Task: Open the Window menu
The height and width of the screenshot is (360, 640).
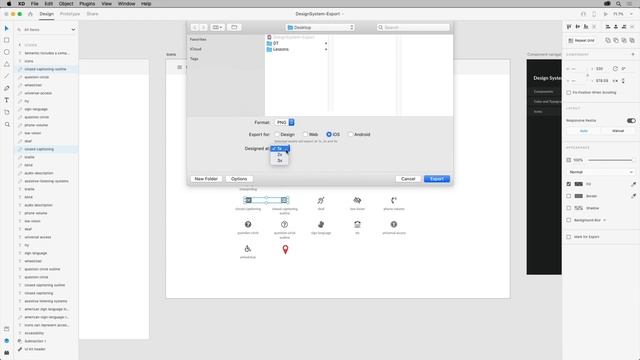Action: click(127, 4)
